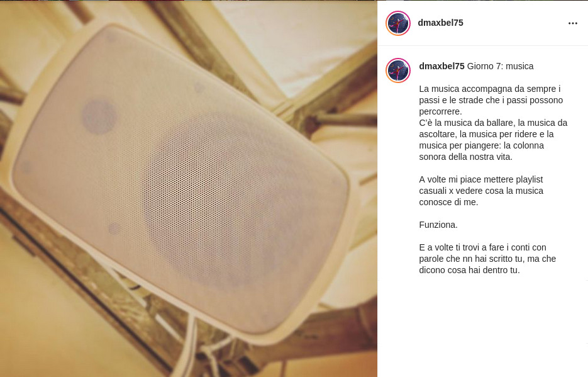Click the final line 'dicono cosa hai dentro tu.'

point(469,270)
